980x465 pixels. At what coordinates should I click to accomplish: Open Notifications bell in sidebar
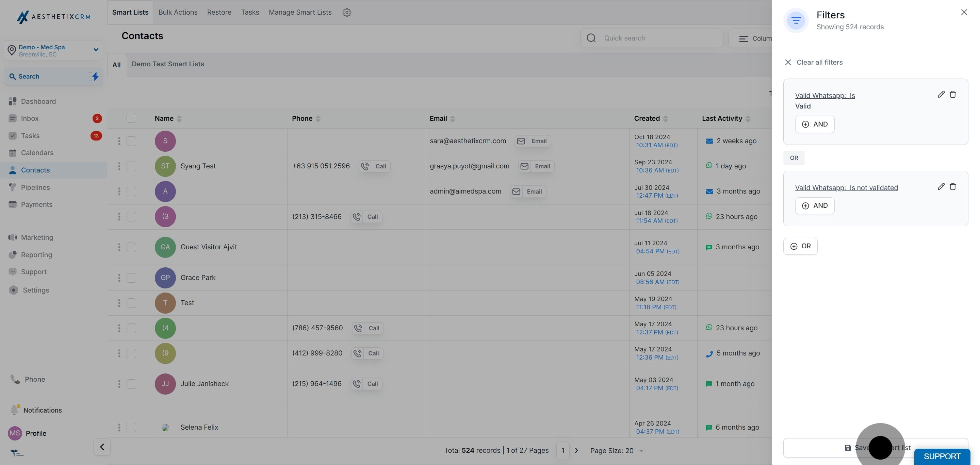point(14,410)
